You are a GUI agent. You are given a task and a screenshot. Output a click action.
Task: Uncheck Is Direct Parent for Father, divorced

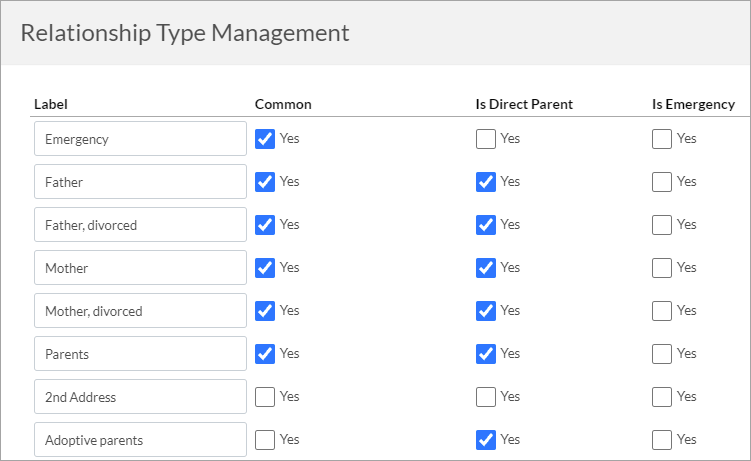point(486,225)
